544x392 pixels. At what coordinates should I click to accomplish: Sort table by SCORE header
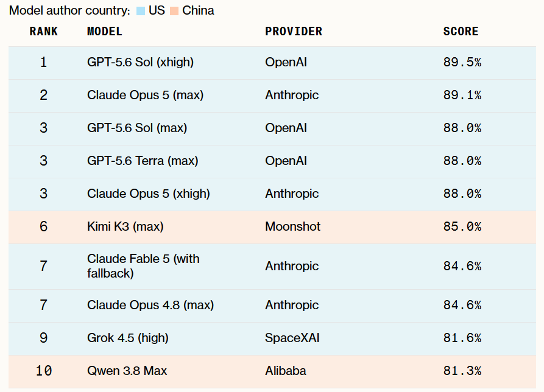point(461,32)
